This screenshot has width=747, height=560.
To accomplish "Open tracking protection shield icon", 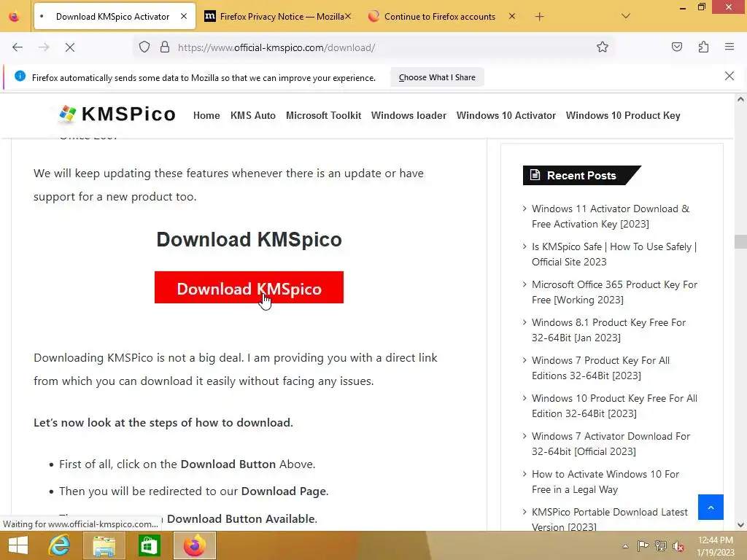I will click(144, 47).
